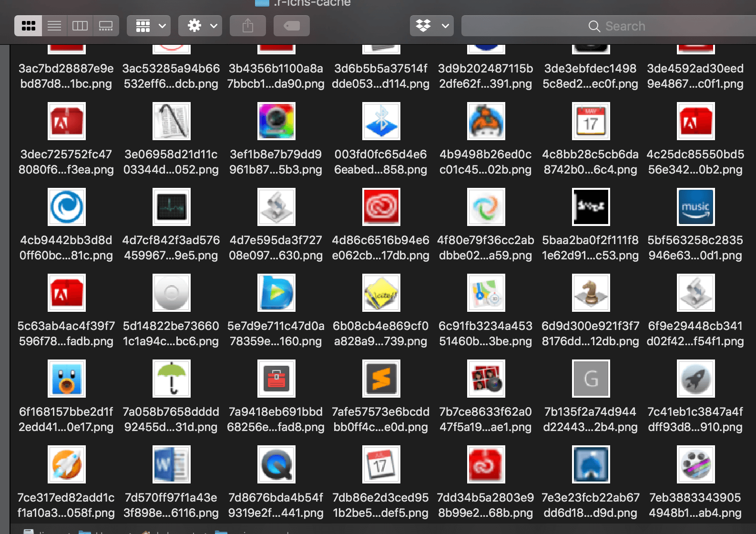Select the Microsoft Word icon file
Screen dimensions: 756x534
pyautogui.click(x=171, y=464)
